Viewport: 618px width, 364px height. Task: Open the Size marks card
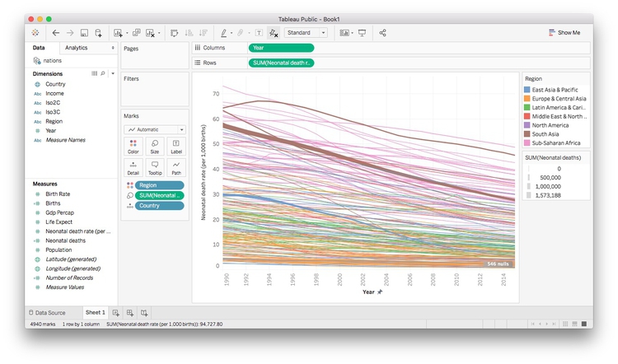[x=155, y=146]
